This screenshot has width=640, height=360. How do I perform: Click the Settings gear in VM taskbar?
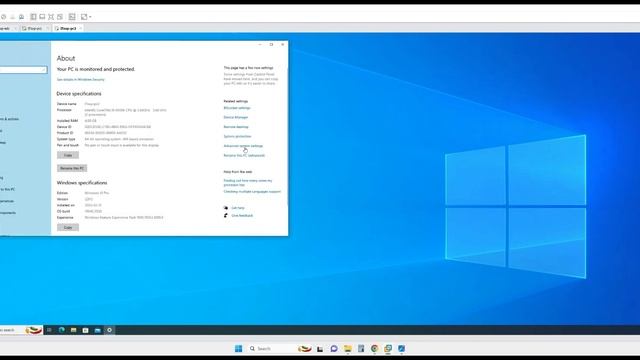point(109,330)
